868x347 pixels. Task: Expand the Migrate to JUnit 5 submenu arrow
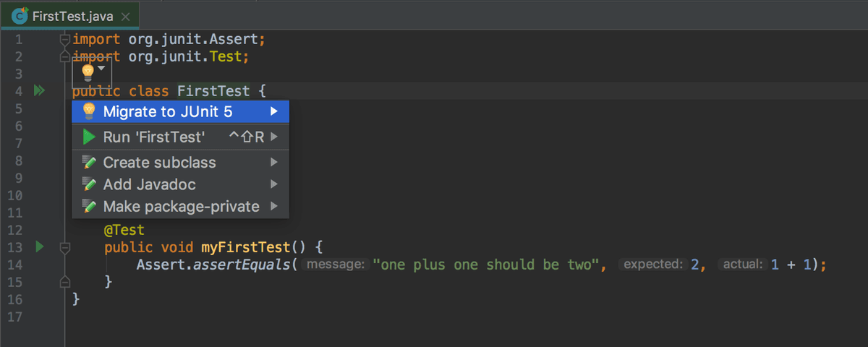(x=274, y=112)
